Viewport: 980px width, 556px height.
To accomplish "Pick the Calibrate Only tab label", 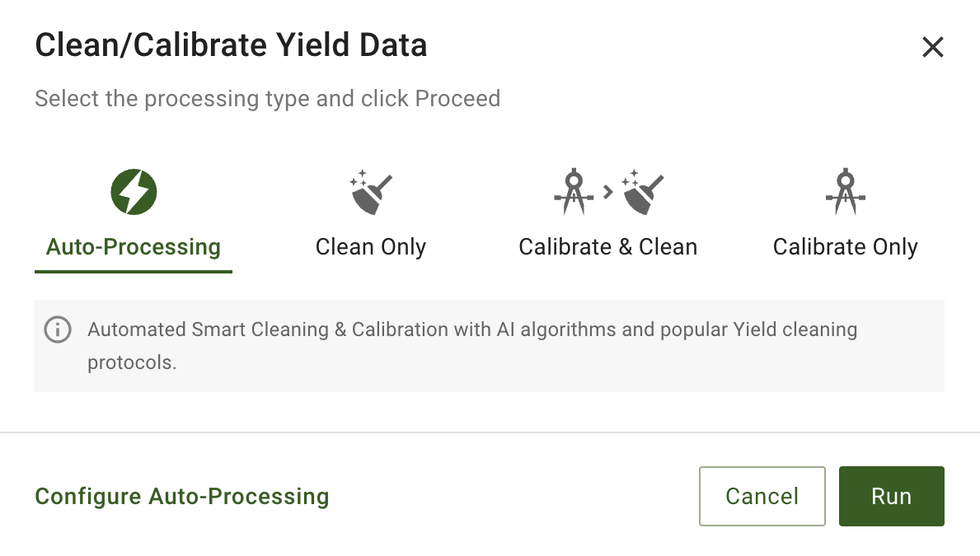I will point(845,247).
